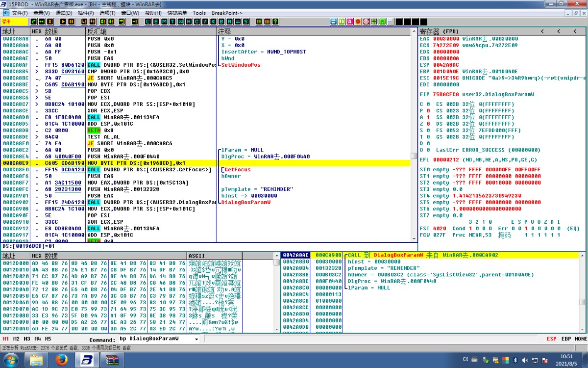Toggle the P flag value in registers

[429, 111]
